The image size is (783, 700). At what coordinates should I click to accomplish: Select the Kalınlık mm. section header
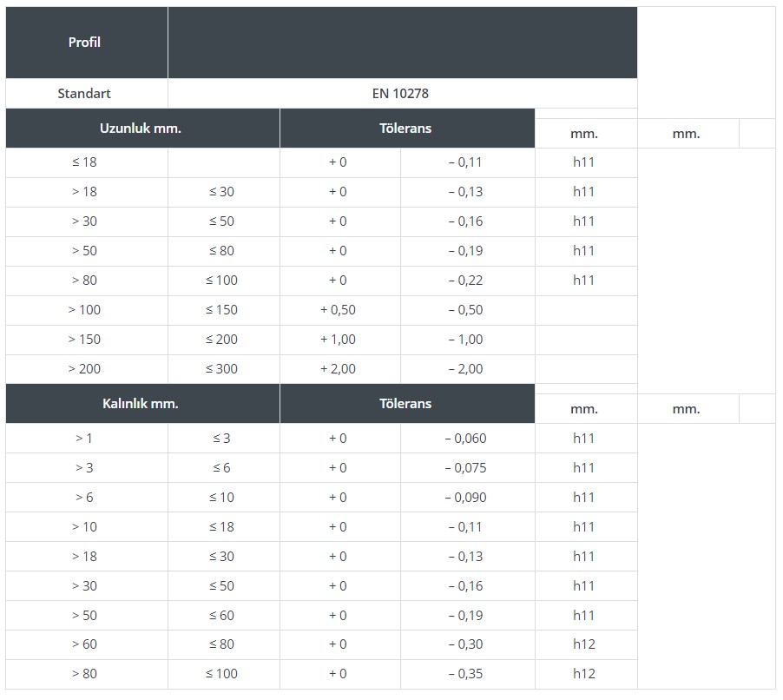[x=141, y=403]
